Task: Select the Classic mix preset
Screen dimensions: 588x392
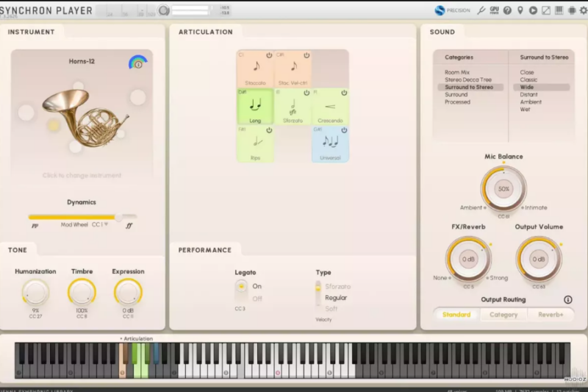Action: click(x=528, y=79)
